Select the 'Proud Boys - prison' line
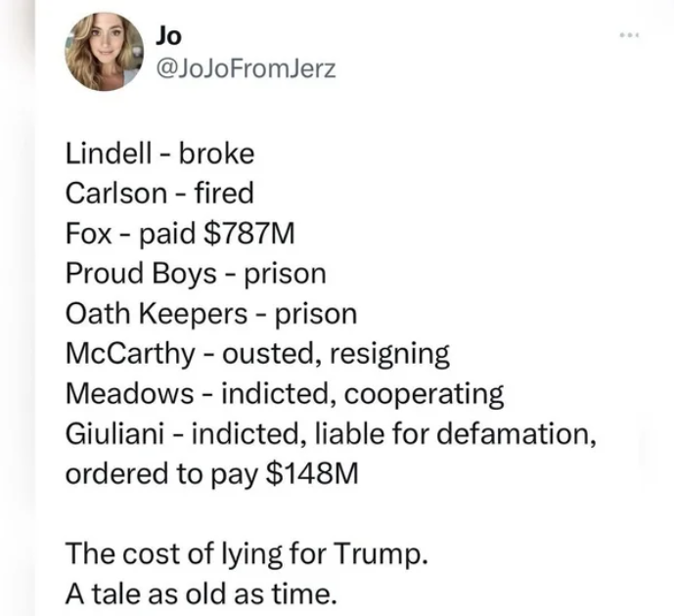The width and height of the screenshot is (674, 616). [x=196, y=274]
